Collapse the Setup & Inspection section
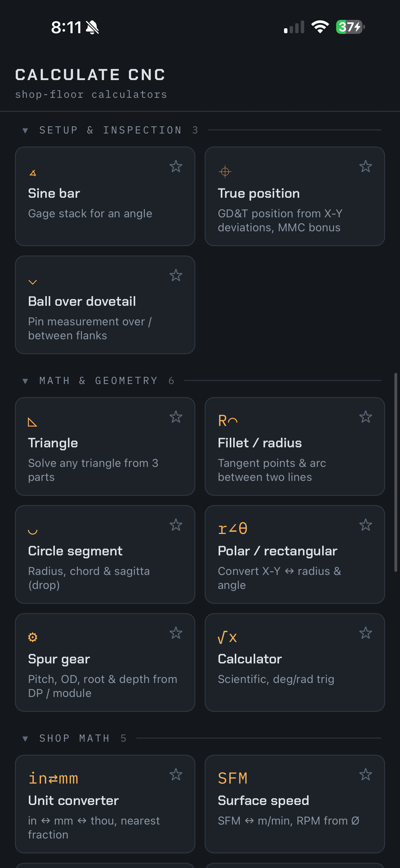Viewport: 400px width, 868px height. pyautogui.click(x=25, y=130)
